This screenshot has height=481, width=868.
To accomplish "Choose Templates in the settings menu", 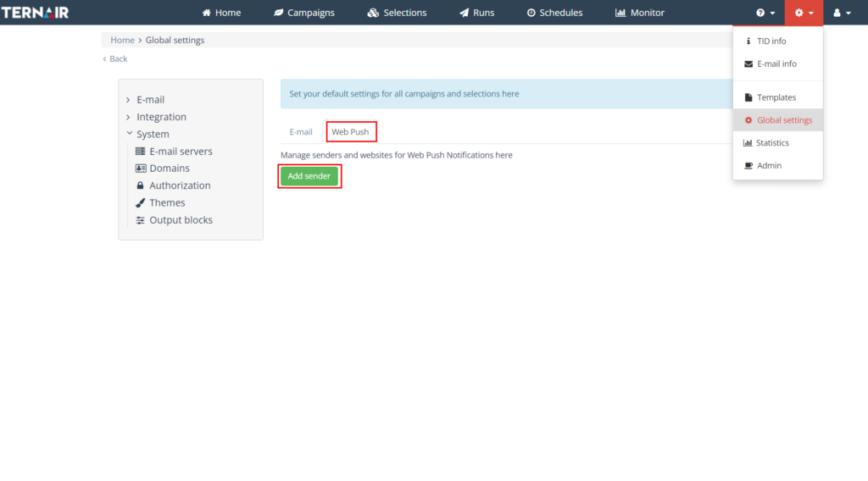I will (778, 97).
